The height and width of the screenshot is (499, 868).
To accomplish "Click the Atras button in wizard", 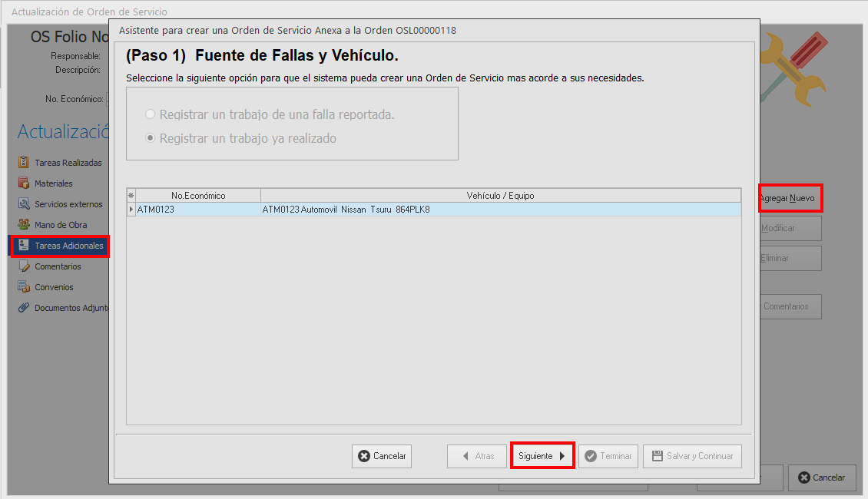I will tap(477, 456).
